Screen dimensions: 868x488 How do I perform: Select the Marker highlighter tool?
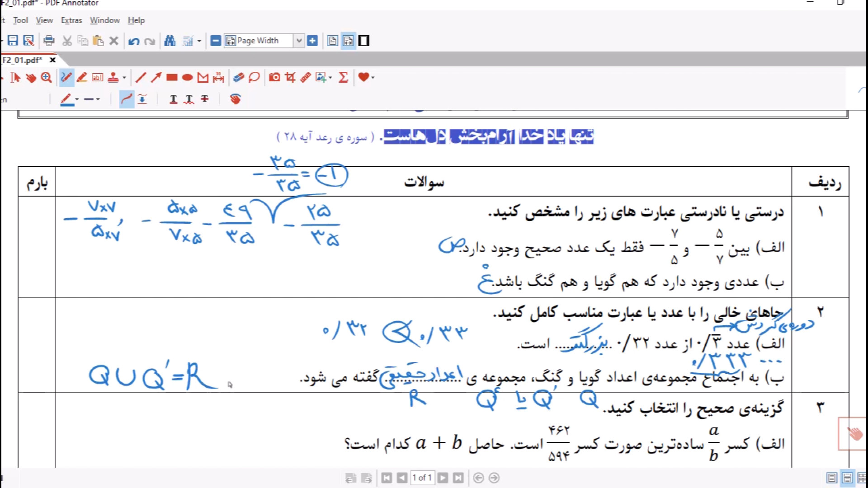tap(82, 78)
